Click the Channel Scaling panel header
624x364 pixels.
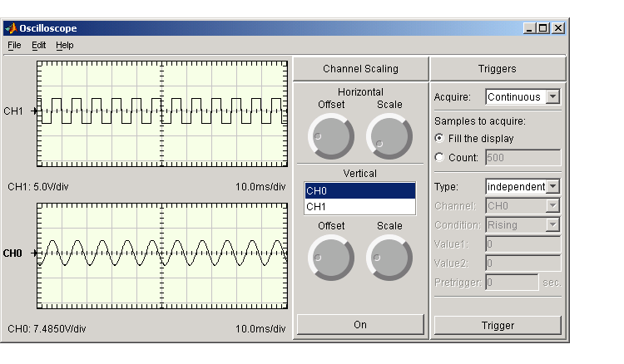(360, 69)
